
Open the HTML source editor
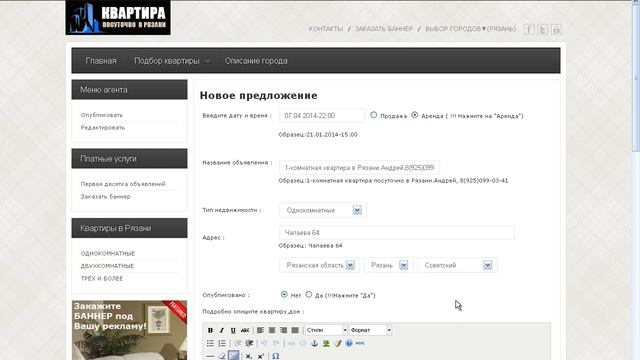[360, 343]
